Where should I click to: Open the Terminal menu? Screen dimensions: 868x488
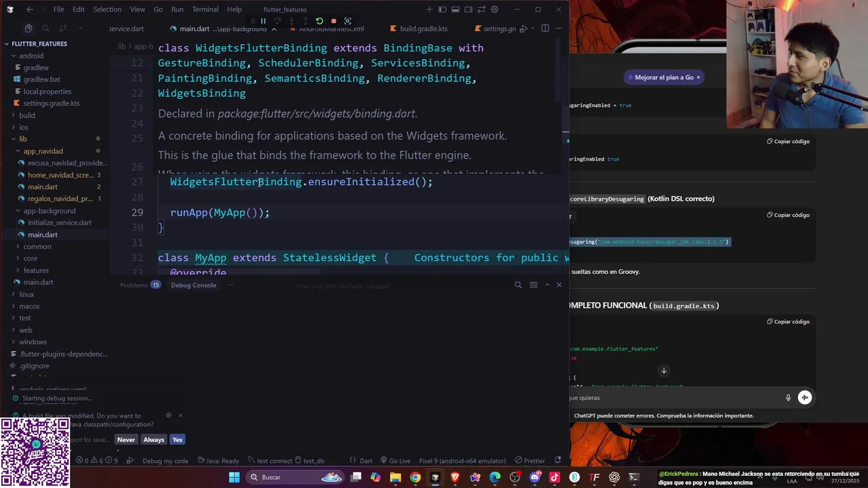pyautogui.click(x=205, y=9)
